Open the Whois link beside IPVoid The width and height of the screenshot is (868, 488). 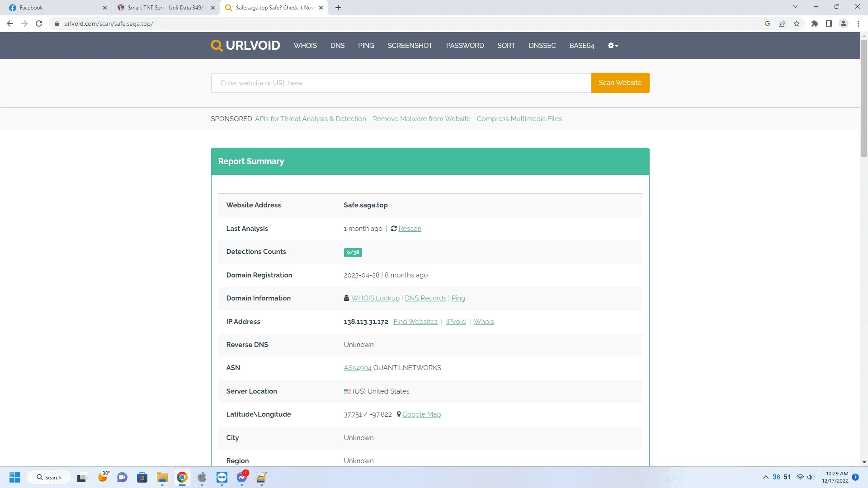pos(484,322)
